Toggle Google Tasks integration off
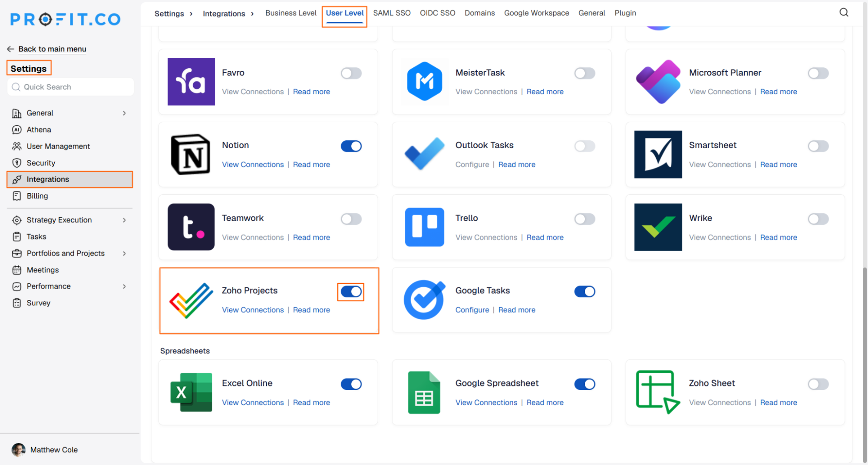Viewport: 868px width, 465px height. (x=584, y=291)
